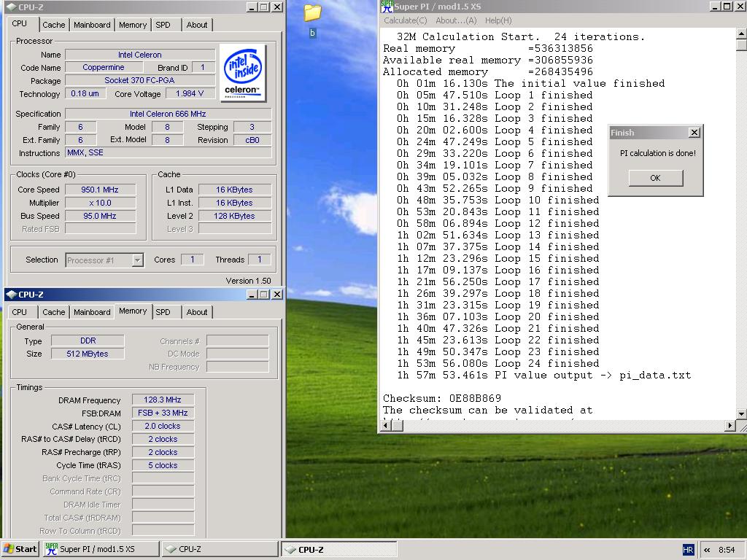Viewport: 747px width, 560px height.
Task: Switch to Super PI taskbar button
Action: click(101, 549)
